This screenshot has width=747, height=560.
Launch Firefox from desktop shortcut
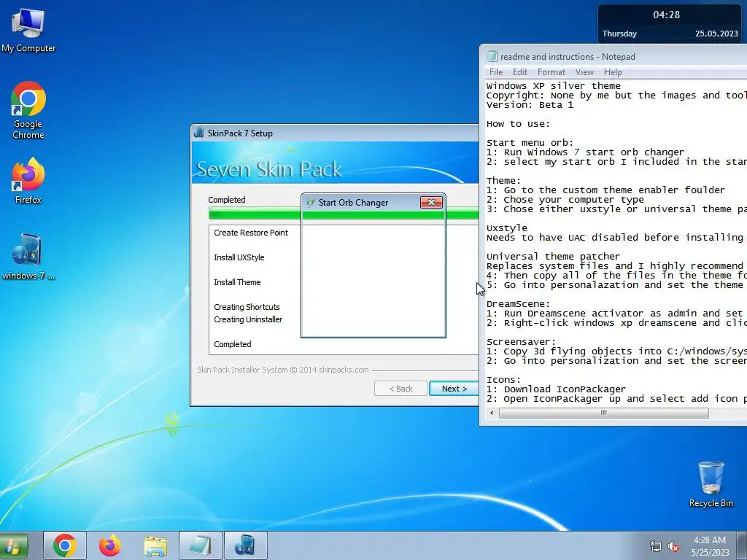[x=28, y=181]
